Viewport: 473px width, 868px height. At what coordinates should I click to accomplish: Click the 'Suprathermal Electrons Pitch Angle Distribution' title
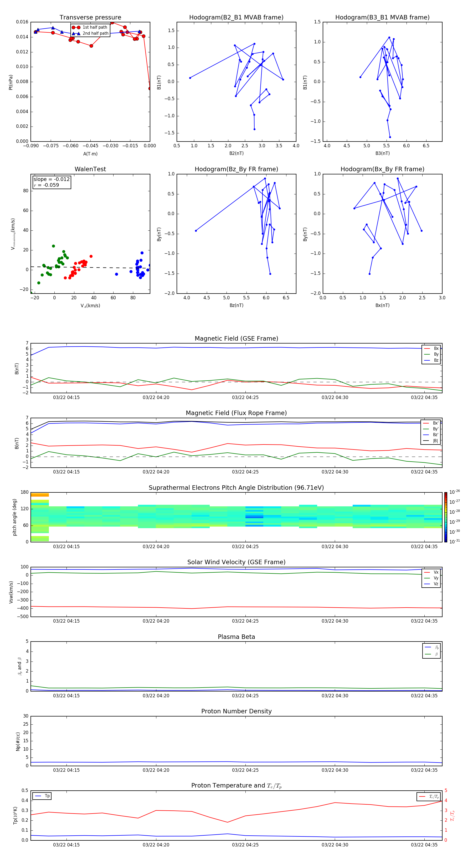pyautogui.click(x=236, y=488)
